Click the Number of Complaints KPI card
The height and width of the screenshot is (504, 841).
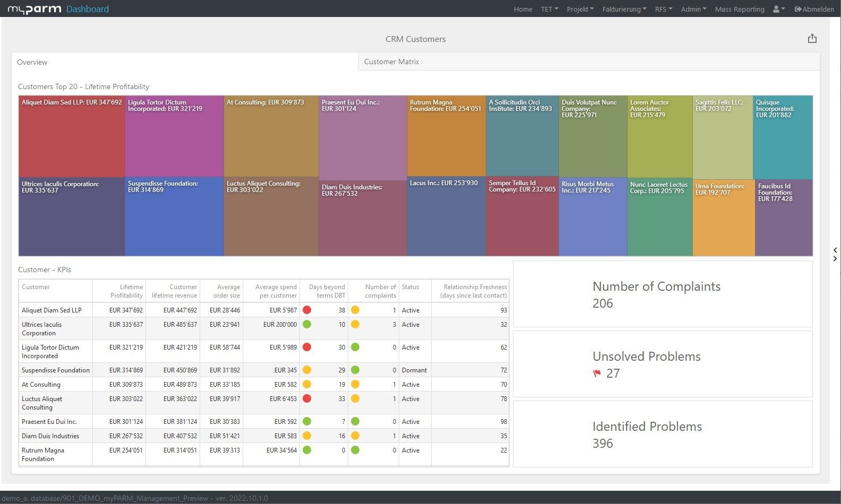(662, 294)
